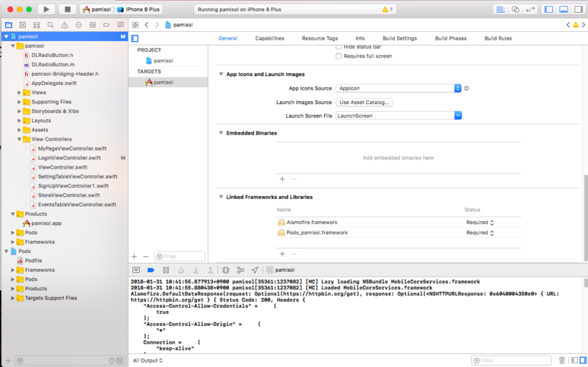Change Pods_pamisol.framework Required status stepper
This screenshot has height=367, width=588.
click(491, 233)
